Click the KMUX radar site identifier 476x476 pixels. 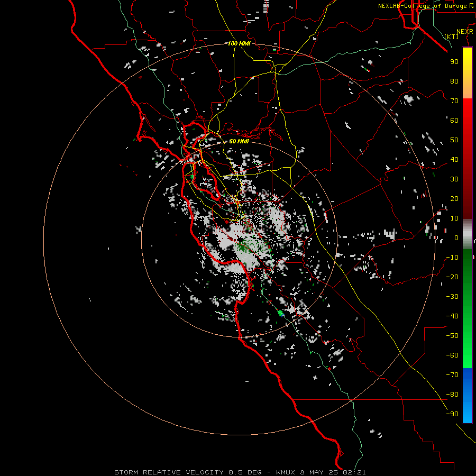(286, 472)
